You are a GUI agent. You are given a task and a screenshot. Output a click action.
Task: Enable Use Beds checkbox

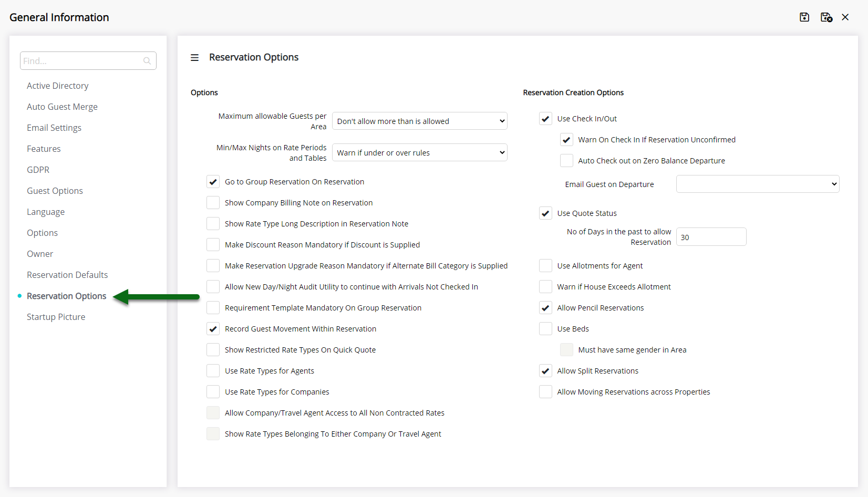pos(545,329)
